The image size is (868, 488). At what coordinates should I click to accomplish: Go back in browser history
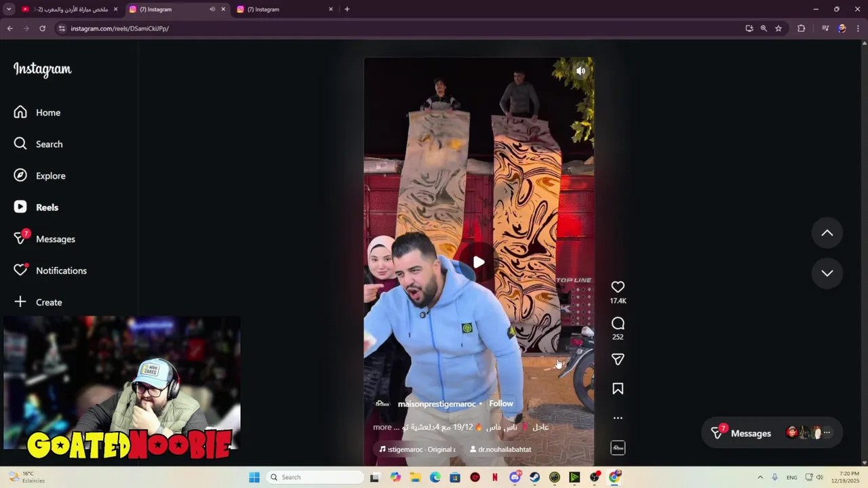[10, 28]
